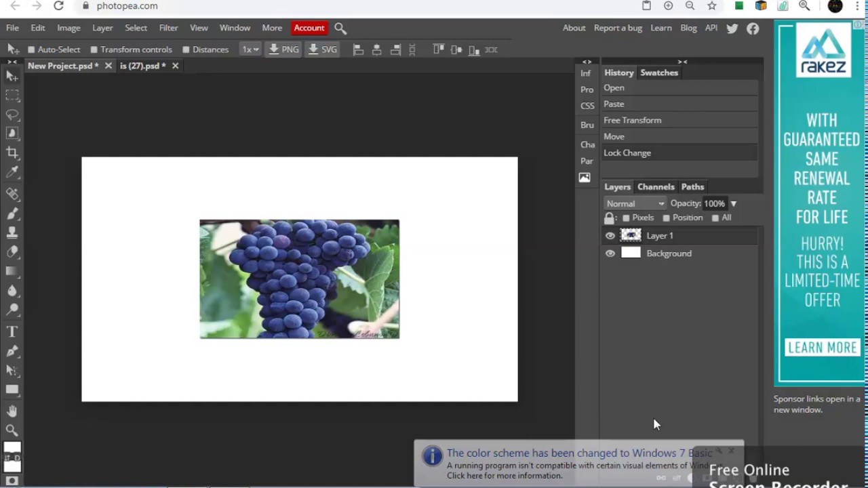This screenshot has width=868, height=488.
Task: Select the Clone Stamp tool
Action: 12,232
